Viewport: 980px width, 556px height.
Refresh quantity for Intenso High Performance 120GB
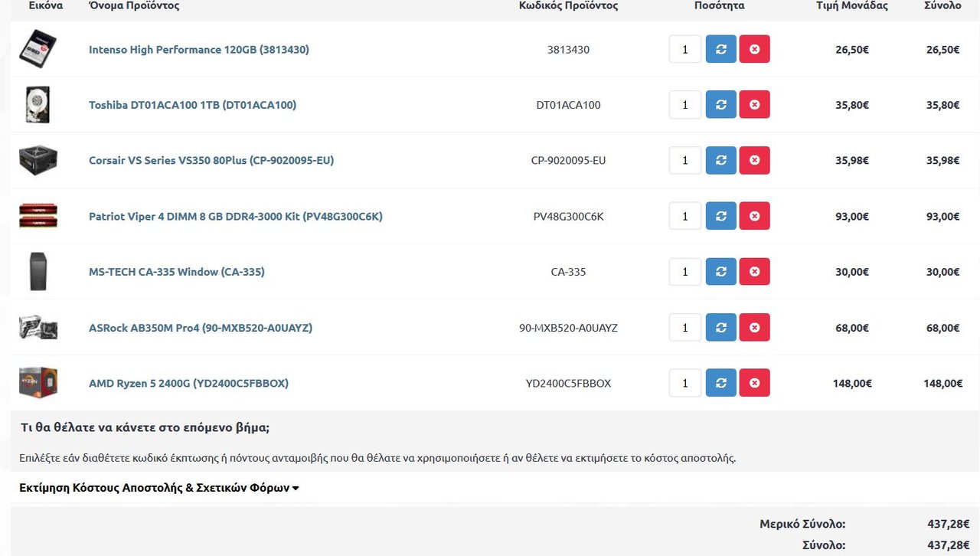[720, 49]
